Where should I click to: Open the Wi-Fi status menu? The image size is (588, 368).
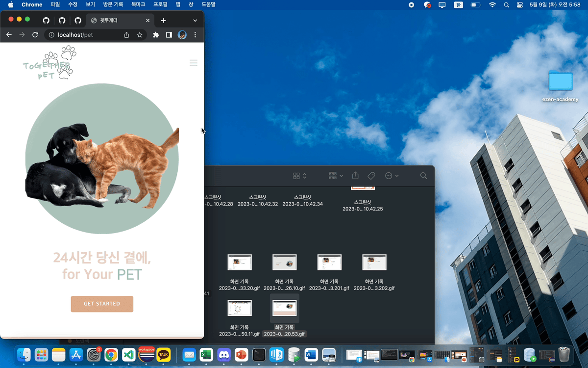click(492, 4)
